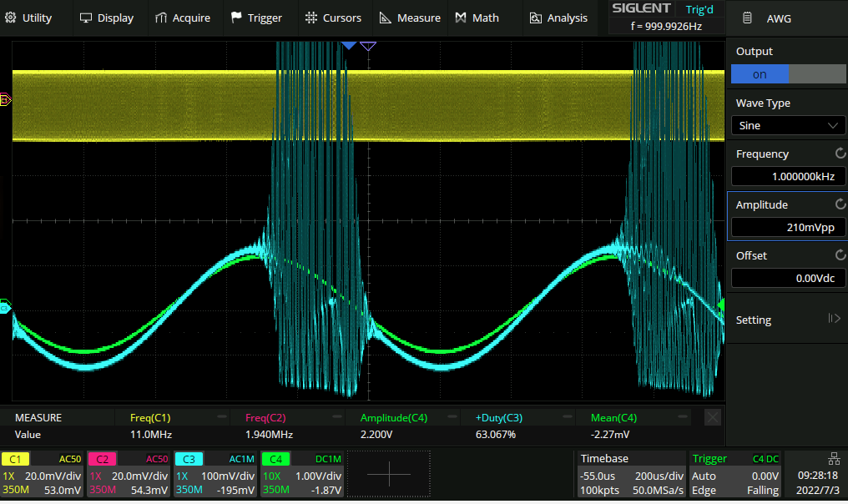Open the Math menu

(477, 18)
